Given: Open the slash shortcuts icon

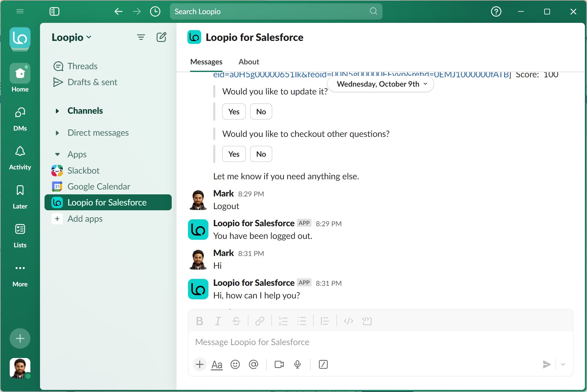Looking at the screenshot, I should coord(323,365).
